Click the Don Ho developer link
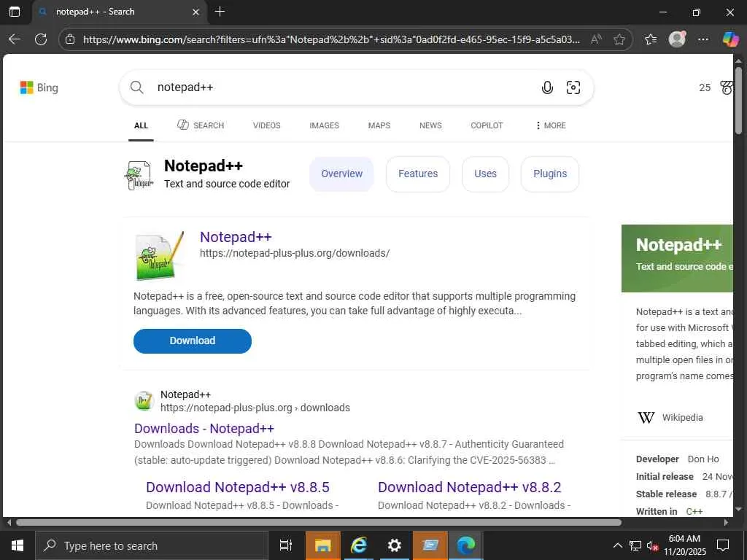 tap(703, 459)
